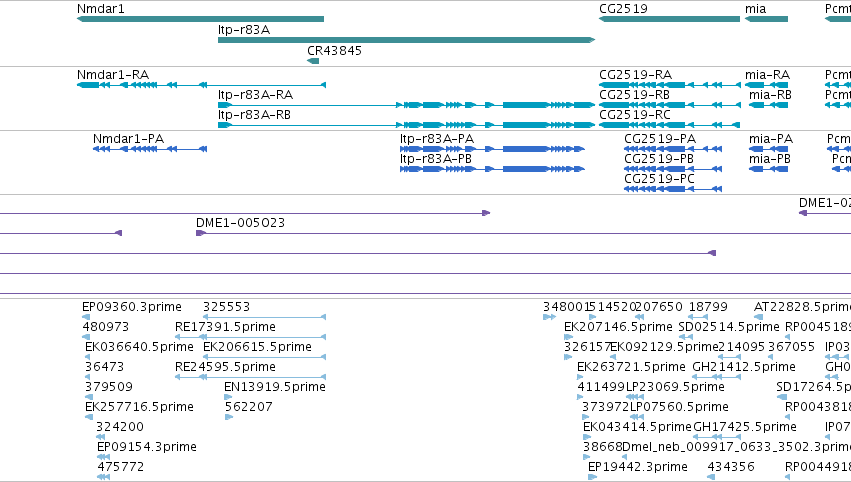Click the CR43845 gene glyph
Image resolution: width=851 pixels, height=482 pixels.
click(313, 60)
